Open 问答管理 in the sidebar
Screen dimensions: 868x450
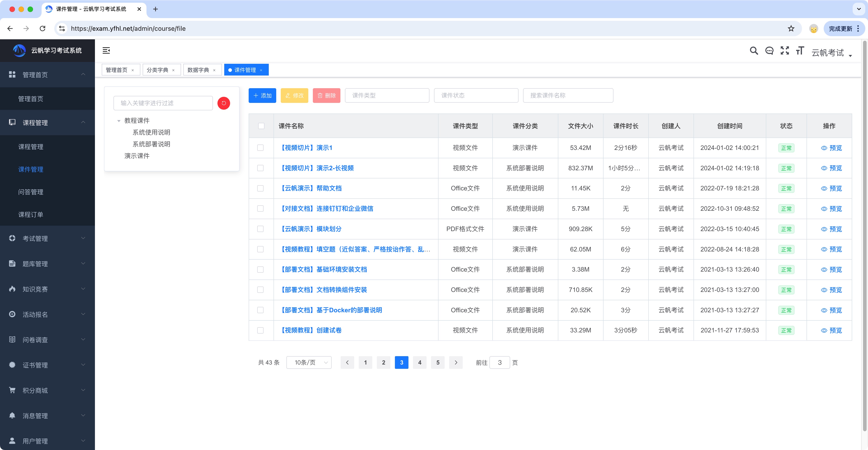click(31, 192)
